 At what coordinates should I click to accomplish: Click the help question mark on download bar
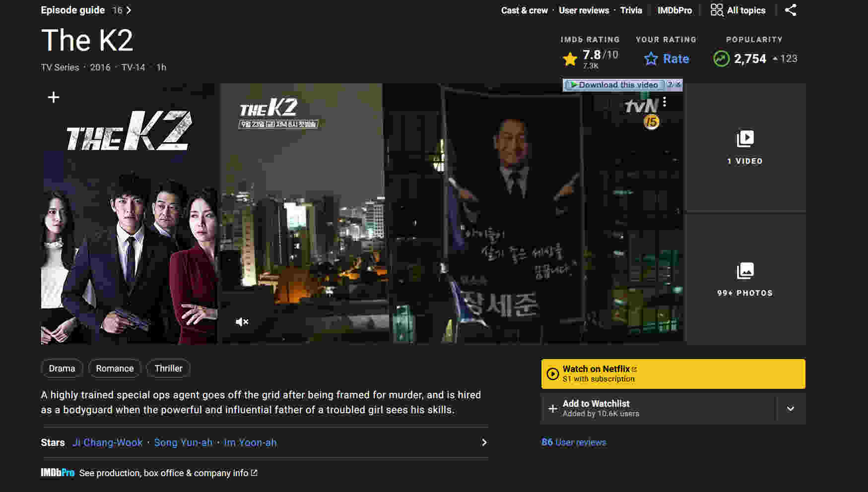(669, 85)
